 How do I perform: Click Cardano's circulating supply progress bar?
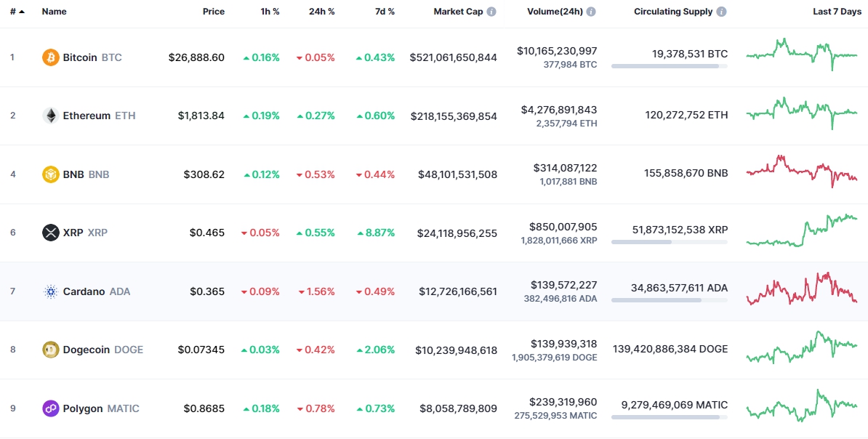[670, 300]
